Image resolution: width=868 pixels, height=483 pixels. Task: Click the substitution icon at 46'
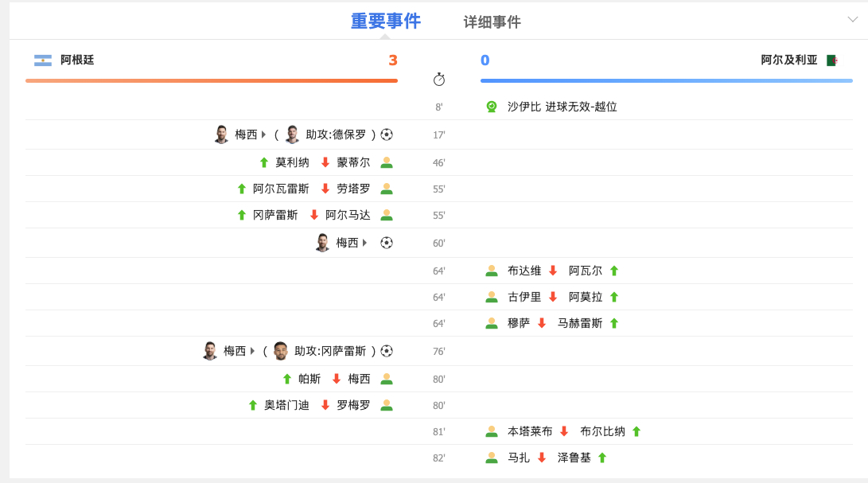[387, 162]
